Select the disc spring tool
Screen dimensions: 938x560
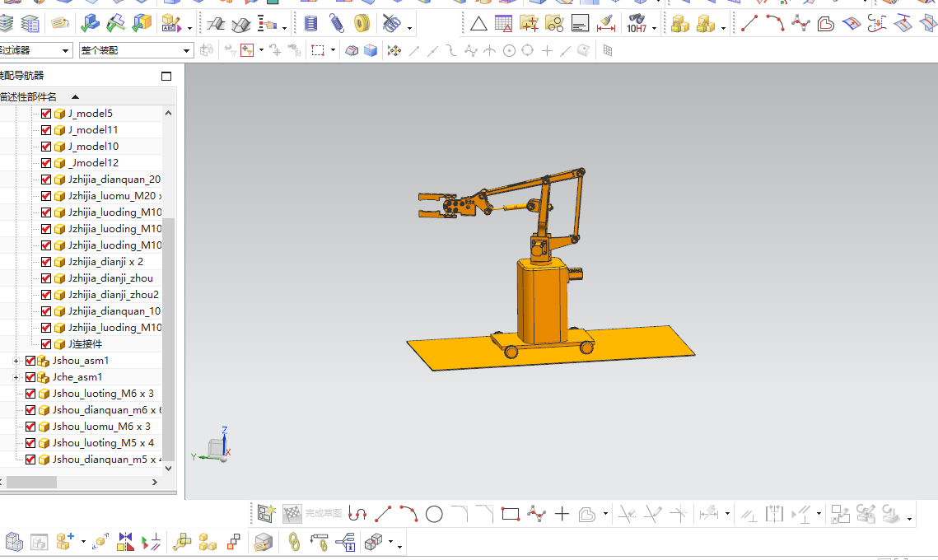click(362, 24)
